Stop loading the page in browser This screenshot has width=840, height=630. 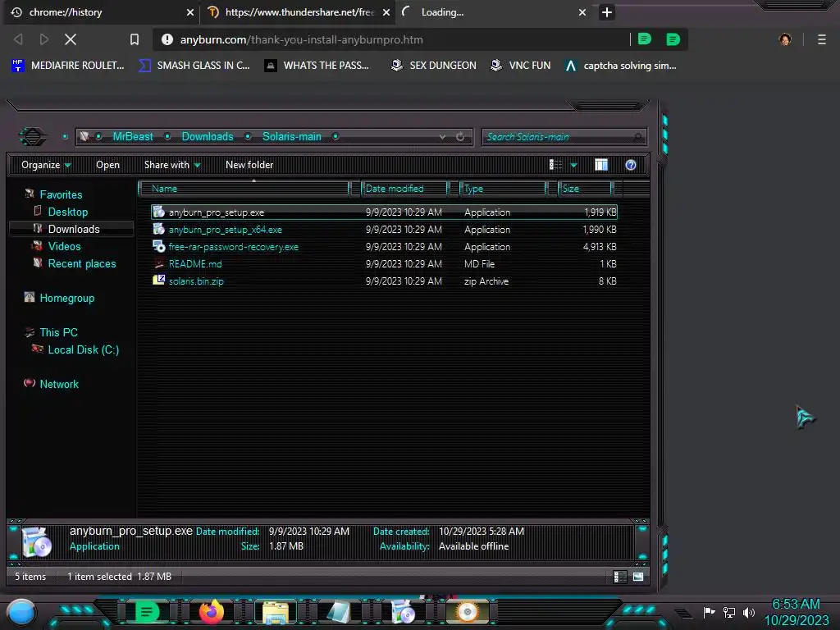(x=71, y=39)
